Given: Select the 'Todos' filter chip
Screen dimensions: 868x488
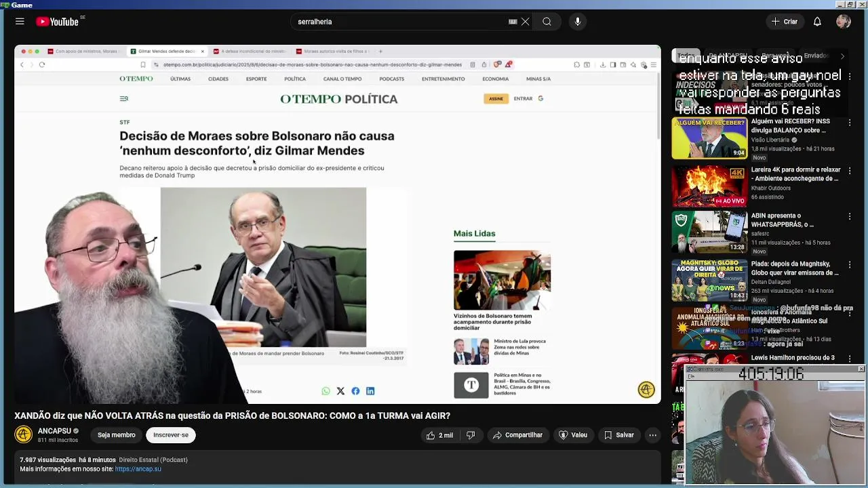Looking at the screenshot, I should coord(686,56).
